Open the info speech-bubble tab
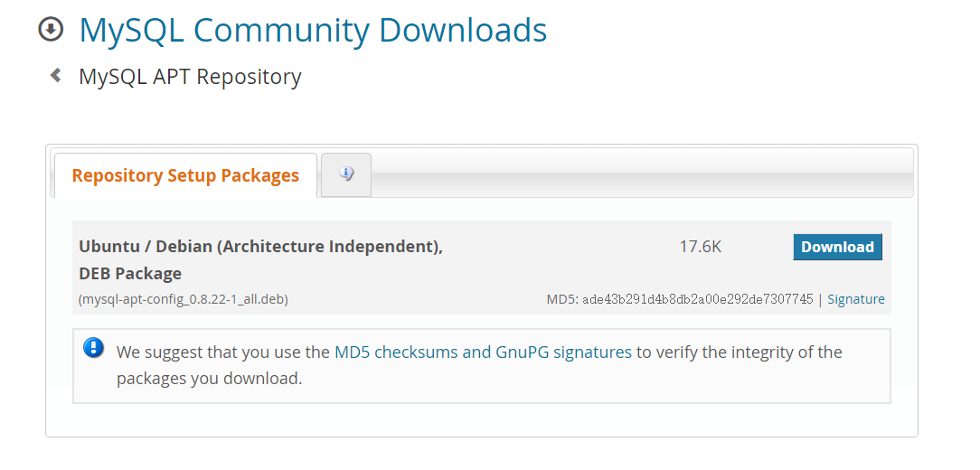 tap(346, 175)
